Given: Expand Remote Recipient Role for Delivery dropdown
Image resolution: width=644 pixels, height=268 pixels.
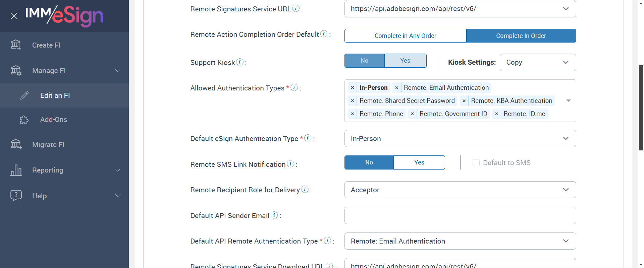Looking at the screenshot, I should click(x=460, y=190).
